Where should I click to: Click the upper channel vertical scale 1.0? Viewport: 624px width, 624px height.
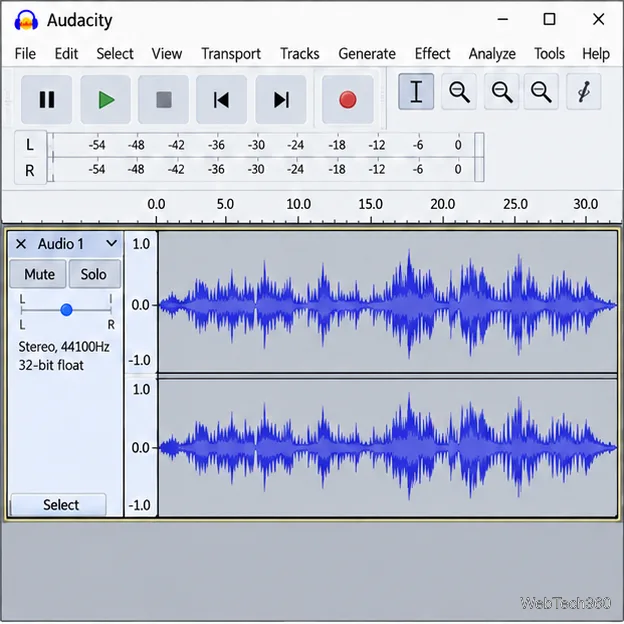tap(141, 244)
